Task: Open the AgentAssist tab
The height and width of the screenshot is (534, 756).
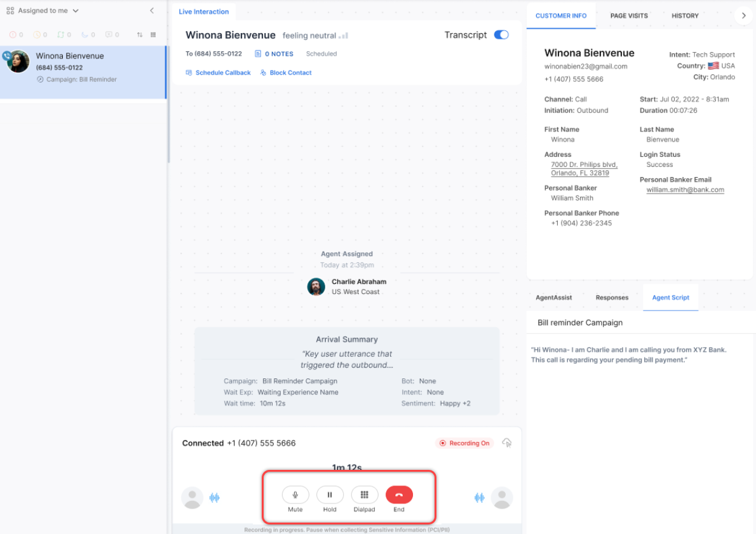Action: (x=553, y=297)
